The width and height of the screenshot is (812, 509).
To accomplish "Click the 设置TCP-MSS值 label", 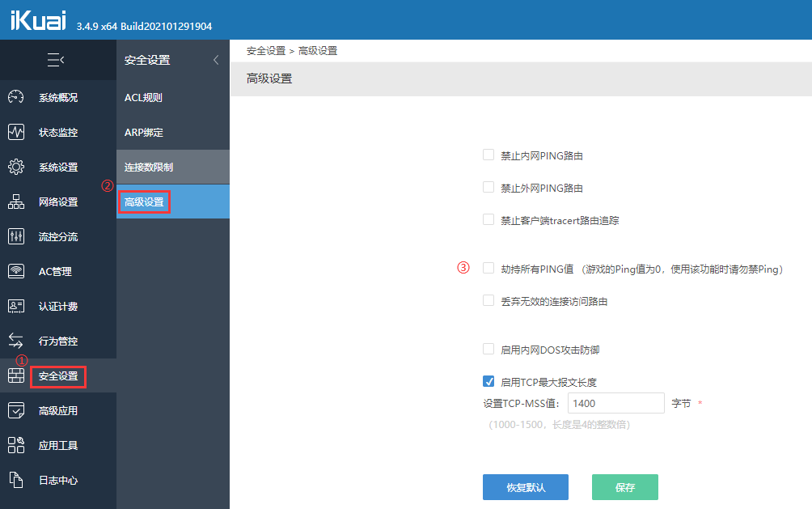I will point(522,403).
